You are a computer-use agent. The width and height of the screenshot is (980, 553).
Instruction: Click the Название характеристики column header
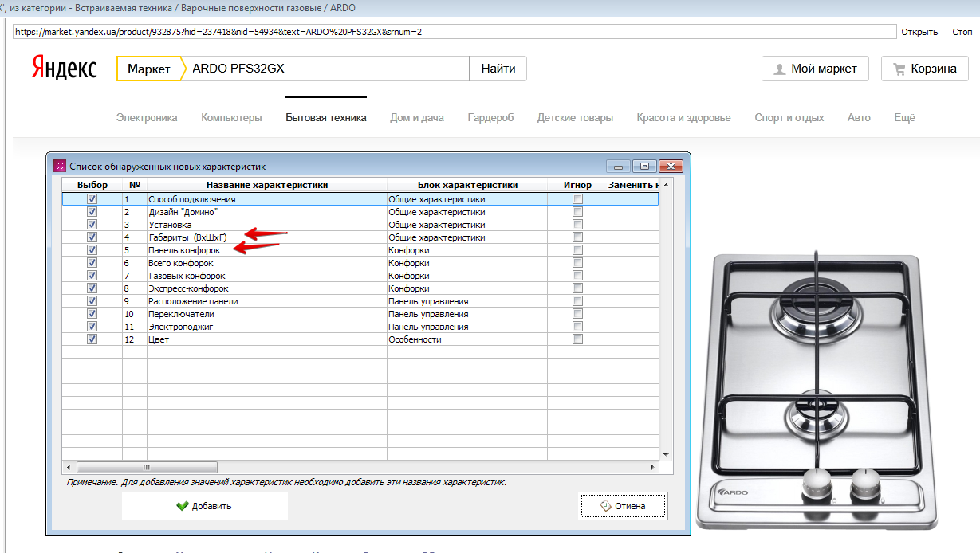[x=267, y=185]
